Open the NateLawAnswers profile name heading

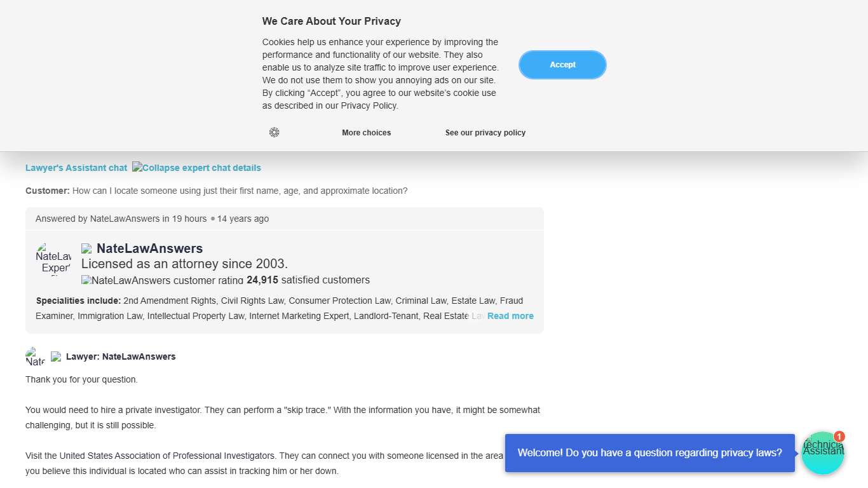tap(150, 248)
